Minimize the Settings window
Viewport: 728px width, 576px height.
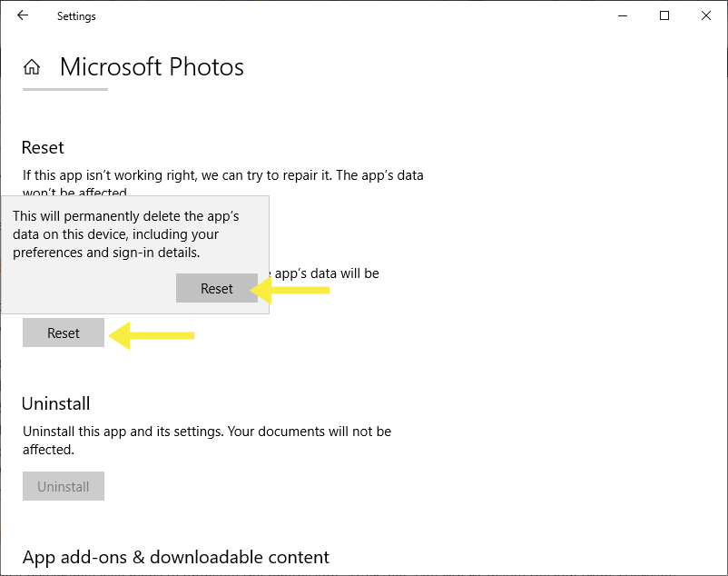pyautogui.click(x=623, y=15)
